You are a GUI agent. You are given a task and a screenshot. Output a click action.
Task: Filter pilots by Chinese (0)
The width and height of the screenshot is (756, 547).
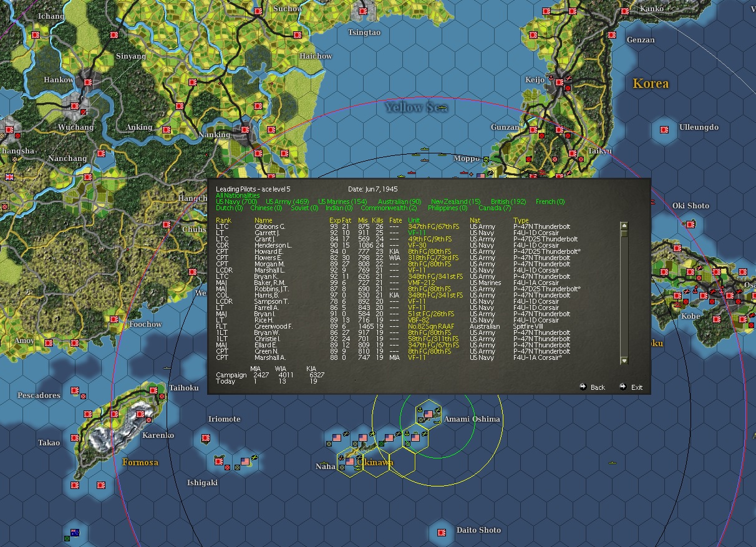[x=267, y=208]
